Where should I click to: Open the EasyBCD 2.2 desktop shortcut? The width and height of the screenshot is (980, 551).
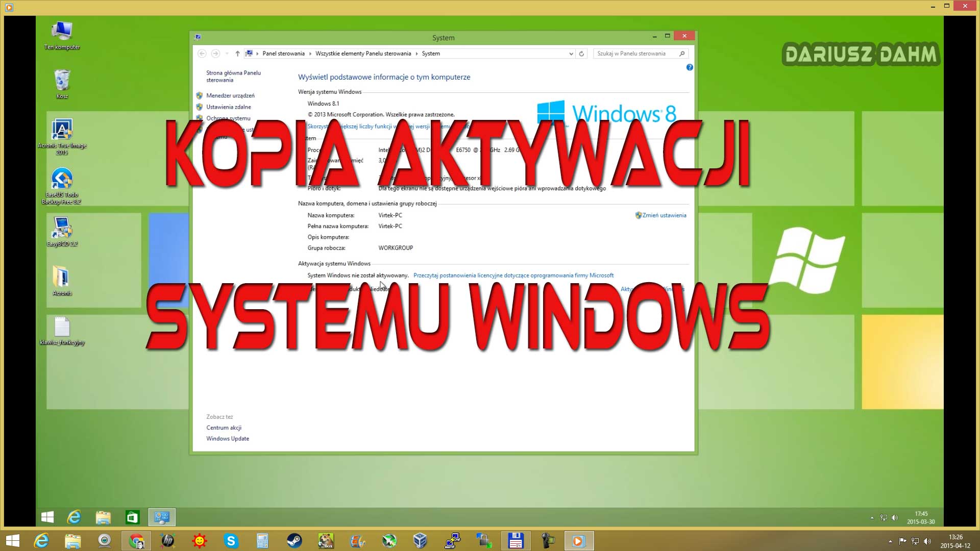pos(62,232)
